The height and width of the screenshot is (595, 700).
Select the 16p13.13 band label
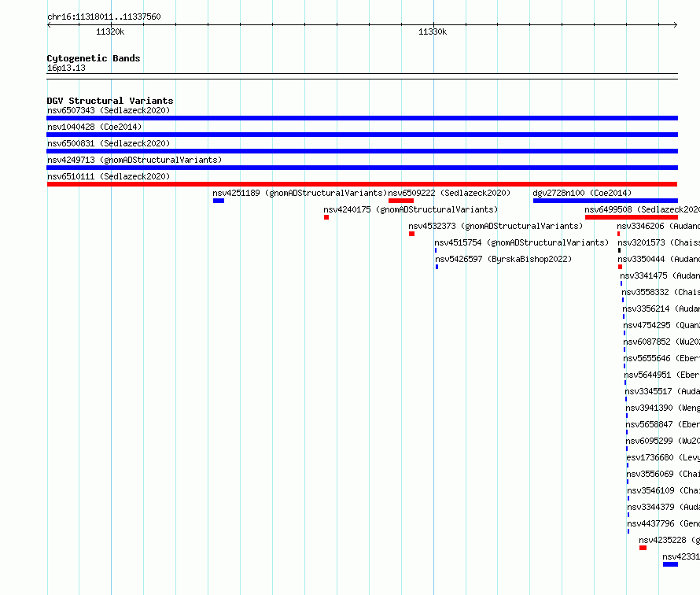point(66,68)
